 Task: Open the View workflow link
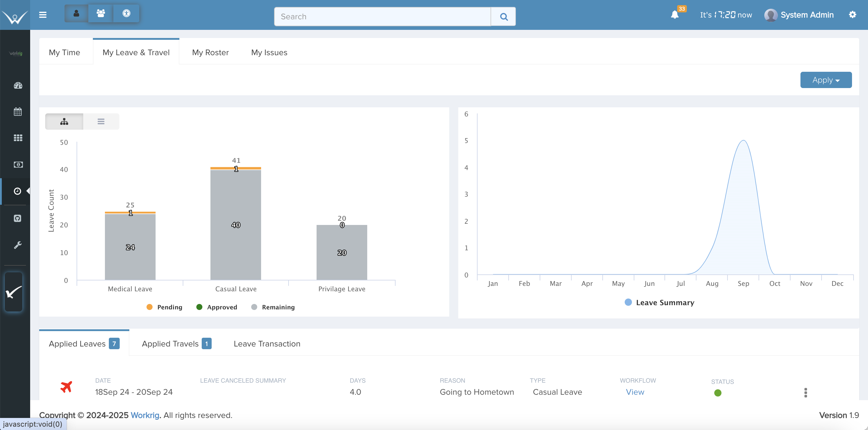click(635, 392)
